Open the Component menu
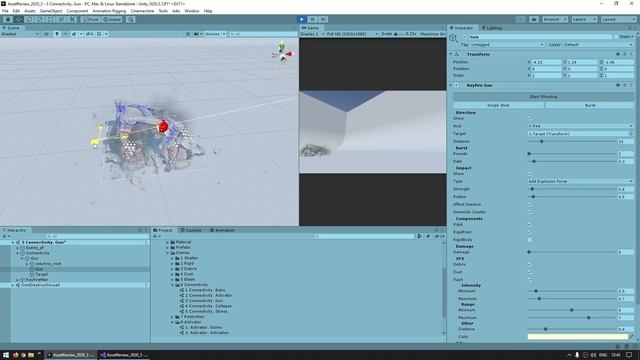Screen dimensions: 640x360 tap(77, 11)
